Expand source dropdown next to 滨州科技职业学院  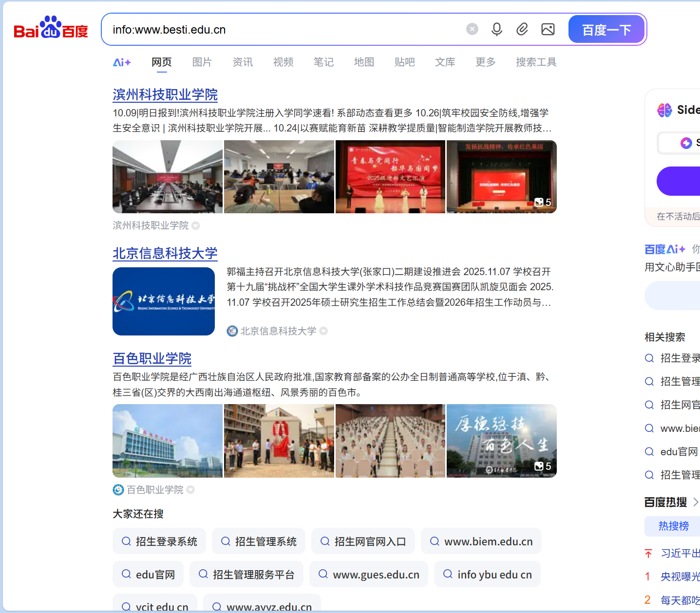click(196, 225)
